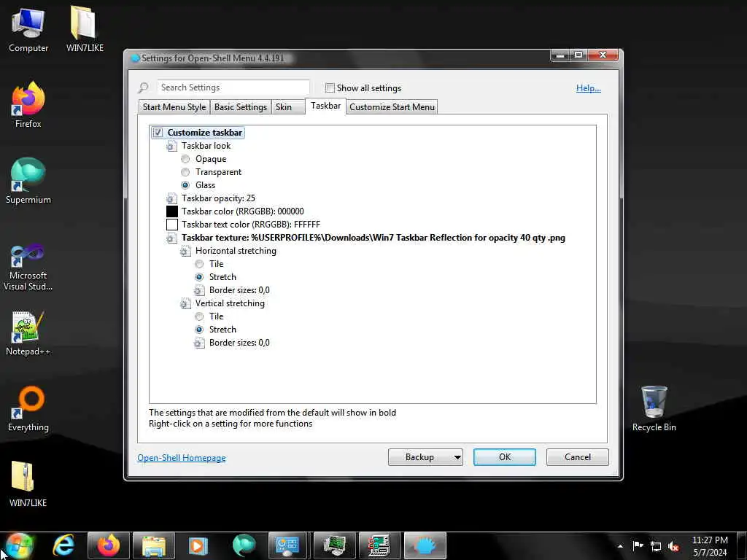Open the Windows Start orb
This screenshot has width=747, height=560.
(x=18, y=545)
